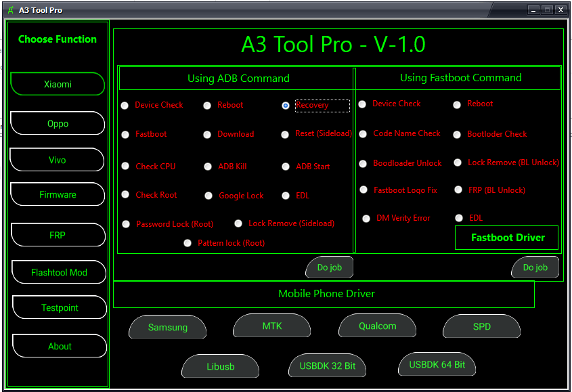Choose Reset (Sideload) under ADB commands
This screenshot has width=572, height=392.
point(285,135)
